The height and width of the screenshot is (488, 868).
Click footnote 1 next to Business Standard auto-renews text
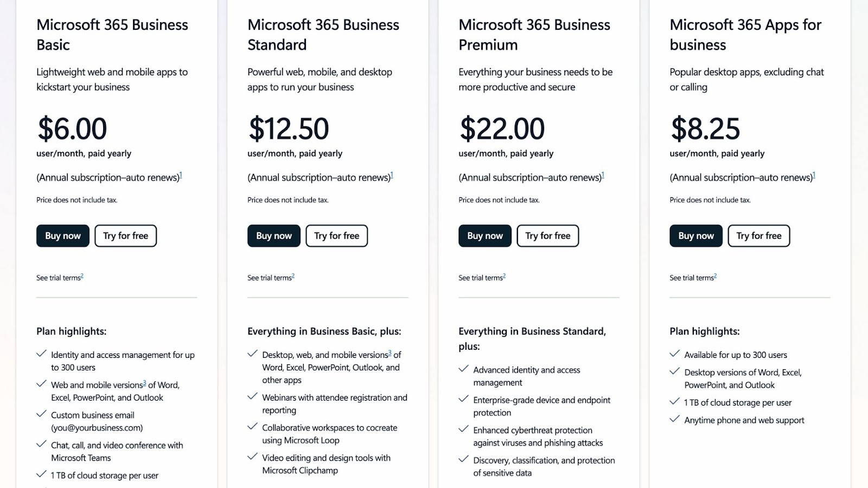(392, 174)
